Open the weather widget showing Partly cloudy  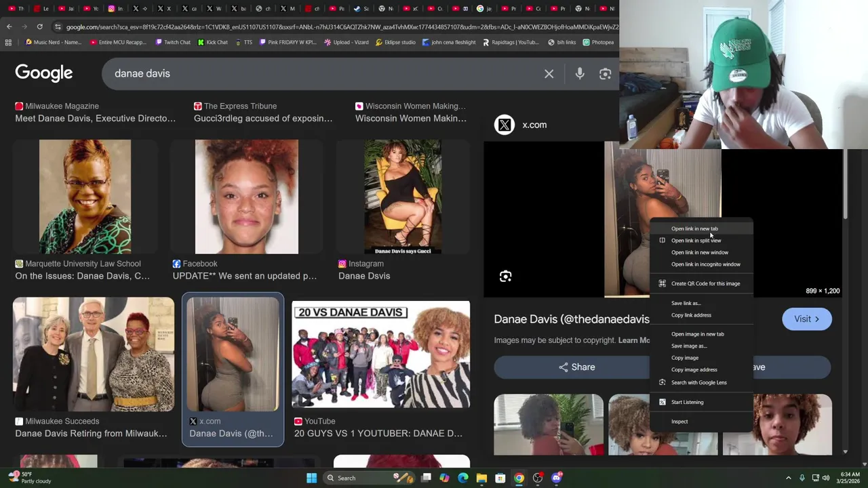point(30,478)
